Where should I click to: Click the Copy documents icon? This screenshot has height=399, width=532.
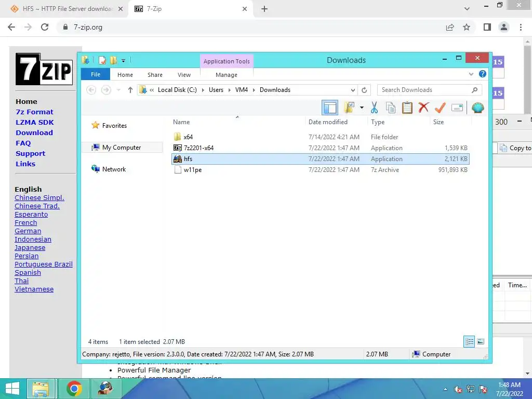pos(391,108)
